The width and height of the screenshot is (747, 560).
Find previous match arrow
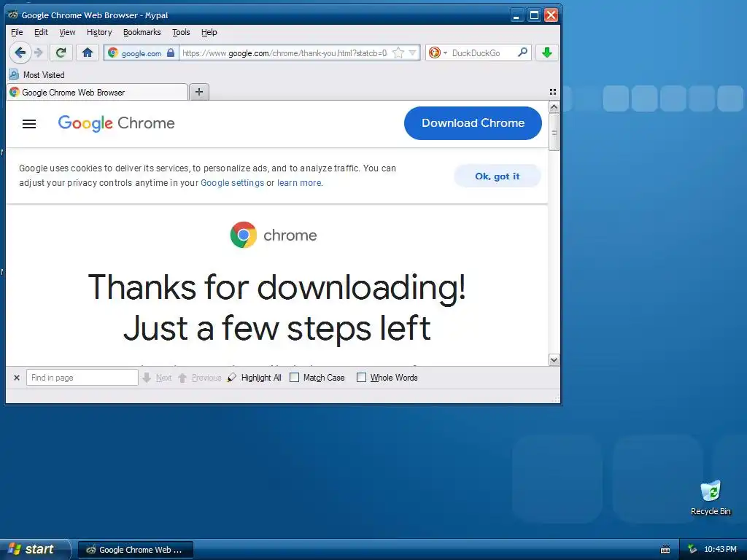tap(200, 378)
